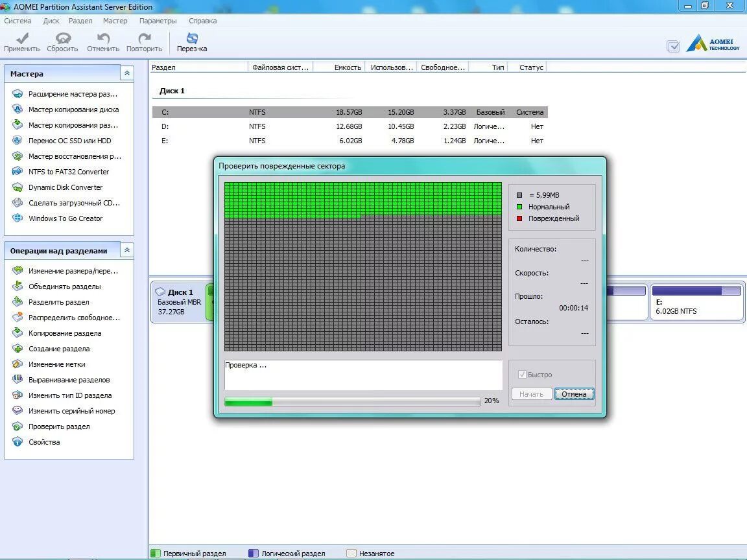Select the E: partition row
The height and width of the screenshot is (560, 747).
[350, 141]
